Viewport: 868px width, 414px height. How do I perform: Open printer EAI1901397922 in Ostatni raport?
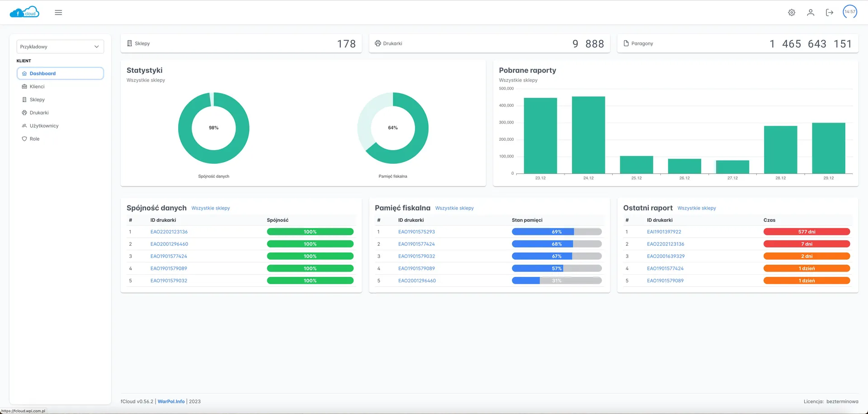click(x=664, y=232)
